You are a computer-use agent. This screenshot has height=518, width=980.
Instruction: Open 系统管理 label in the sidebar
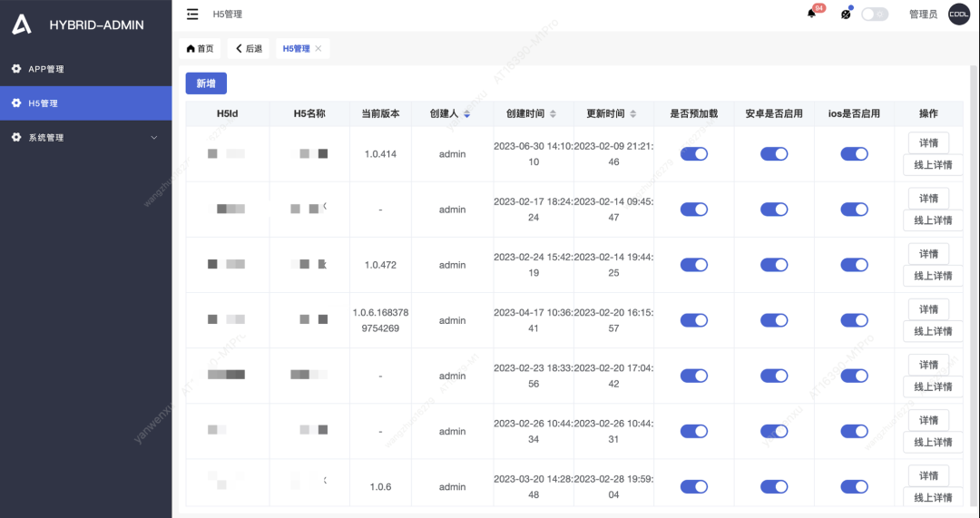(45, 138)
